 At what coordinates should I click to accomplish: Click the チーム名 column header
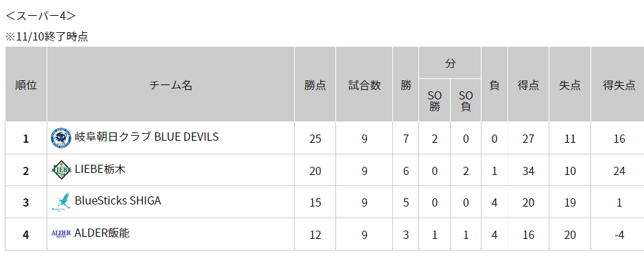[x=171, y=85]
